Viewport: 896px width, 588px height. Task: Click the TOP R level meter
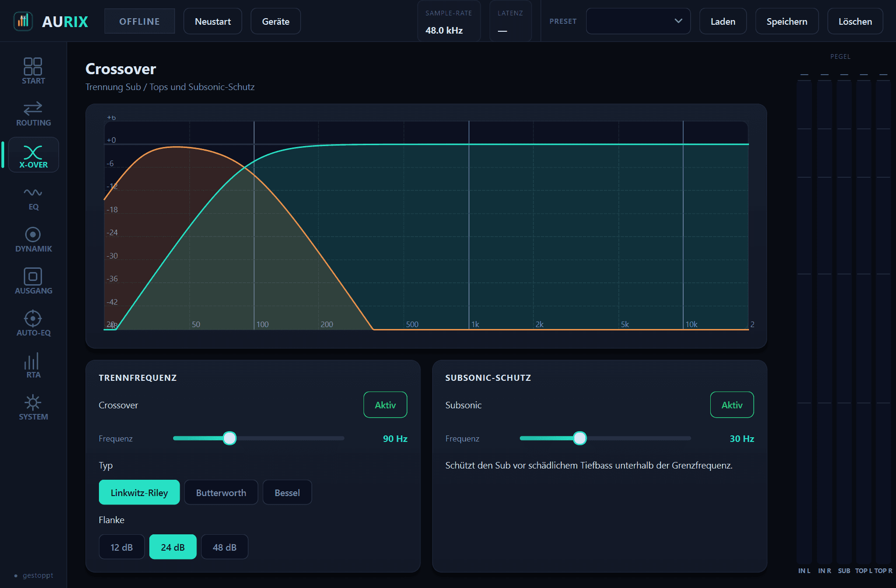883,321
